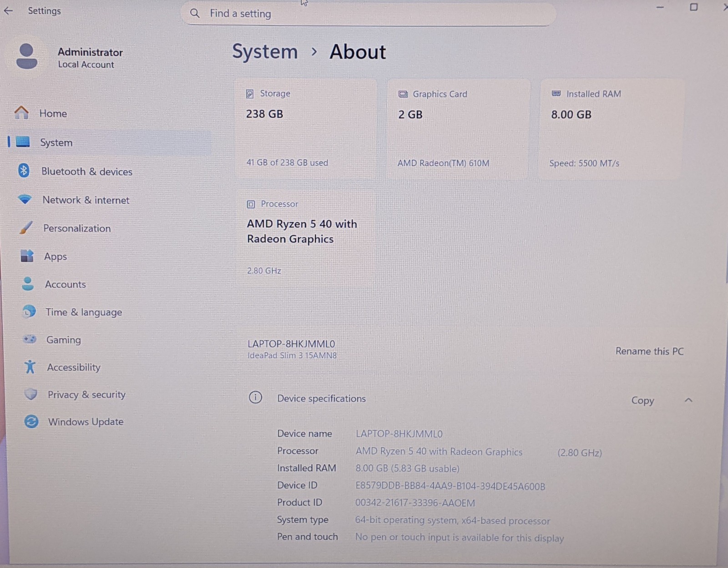
Task: Collapse the Device specifications section
Action: point(688,400)
